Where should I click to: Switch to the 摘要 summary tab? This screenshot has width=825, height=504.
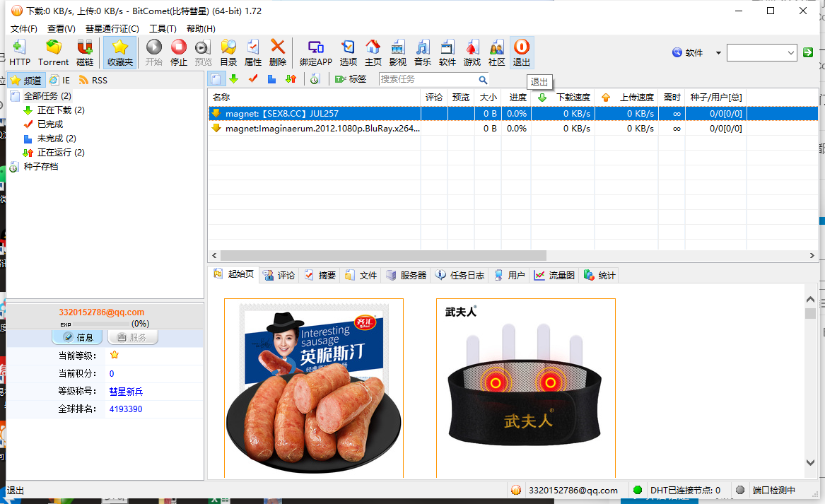point(320,275)
